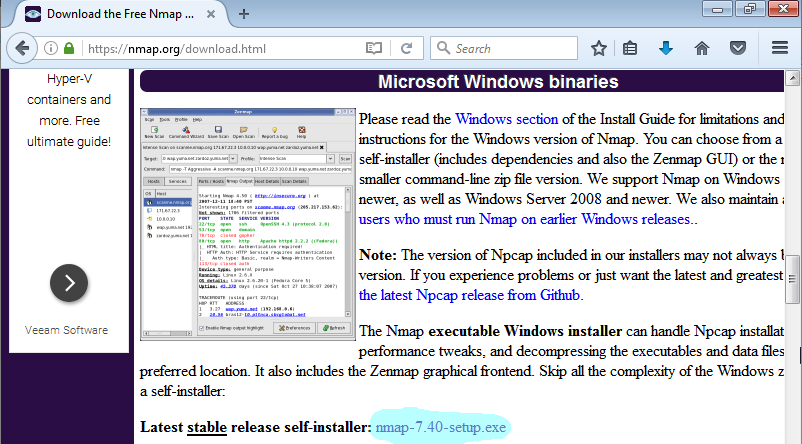
Task: Show bookmarks list icon
Action: 630,49
